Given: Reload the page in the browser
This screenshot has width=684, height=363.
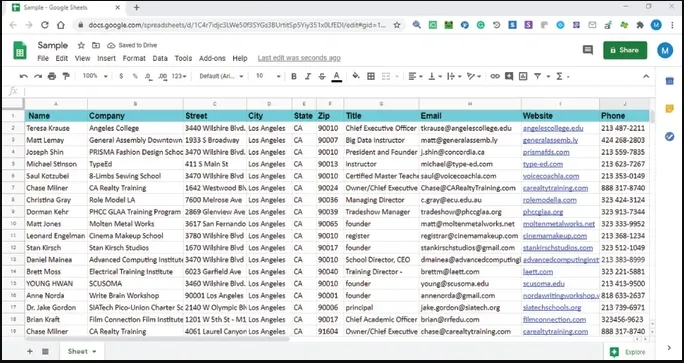Looking at the screenshot, I should click(x=44, y=25).
